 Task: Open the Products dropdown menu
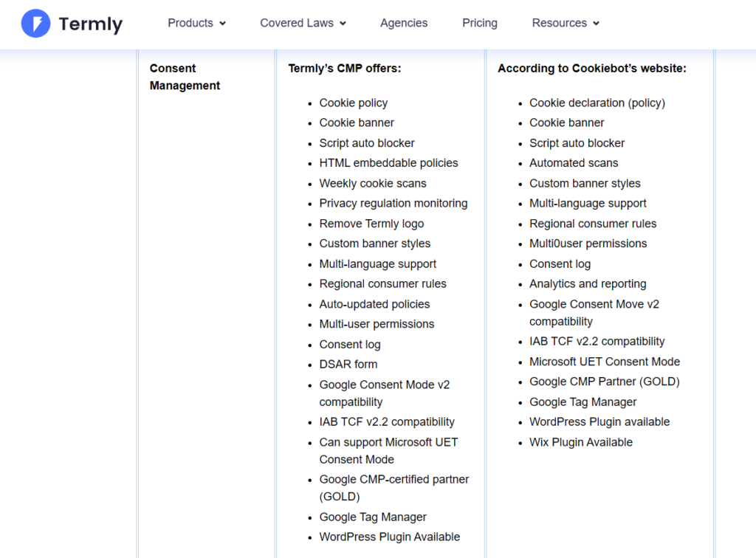(x=196, y=23)
